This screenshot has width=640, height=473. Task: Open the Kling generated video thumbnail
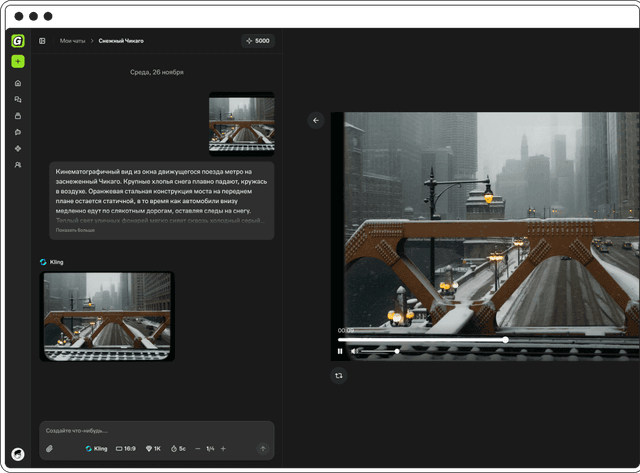(x=107, y=316)
